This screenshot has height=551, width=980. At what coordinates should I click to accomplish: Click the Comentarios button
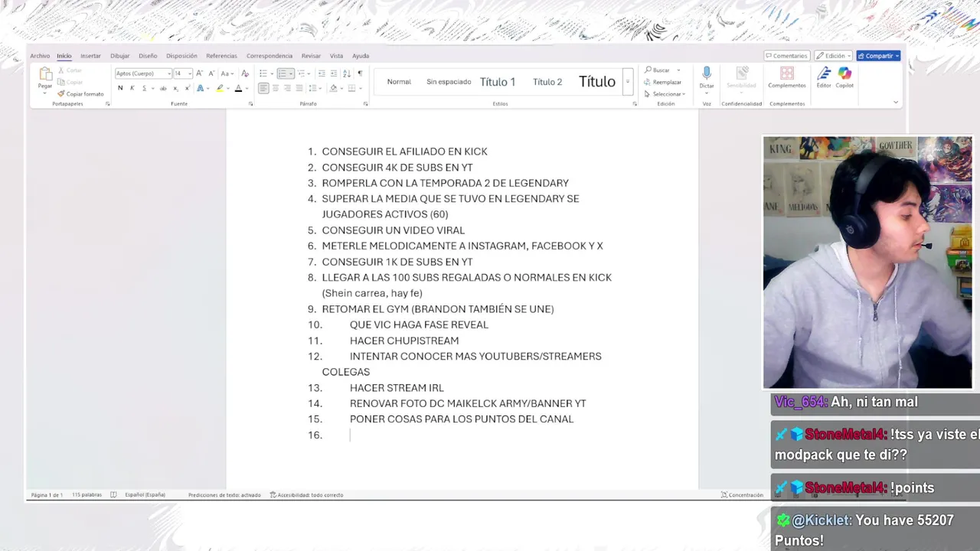(x=786, y=56)
